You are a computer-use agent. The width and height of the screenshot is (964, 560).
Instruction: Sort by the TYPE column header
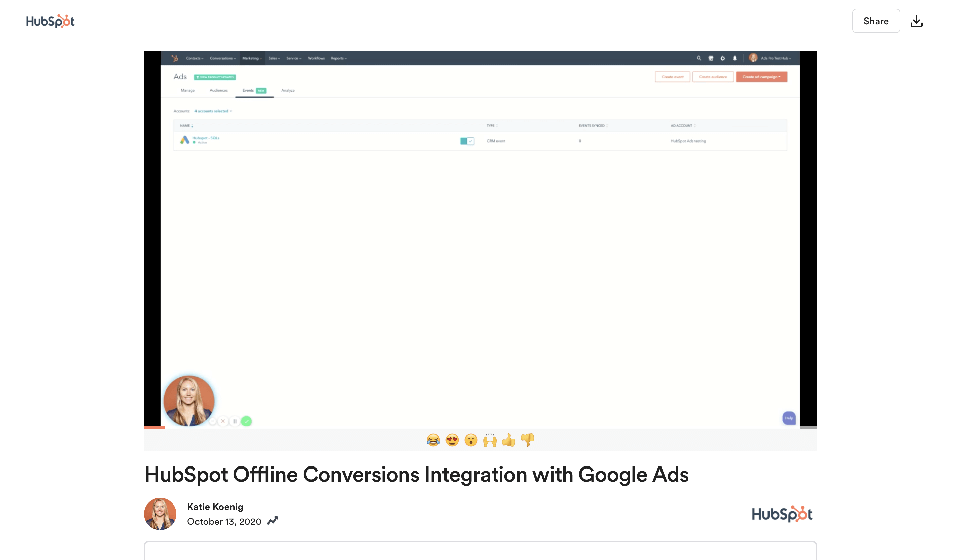(492, 126)
